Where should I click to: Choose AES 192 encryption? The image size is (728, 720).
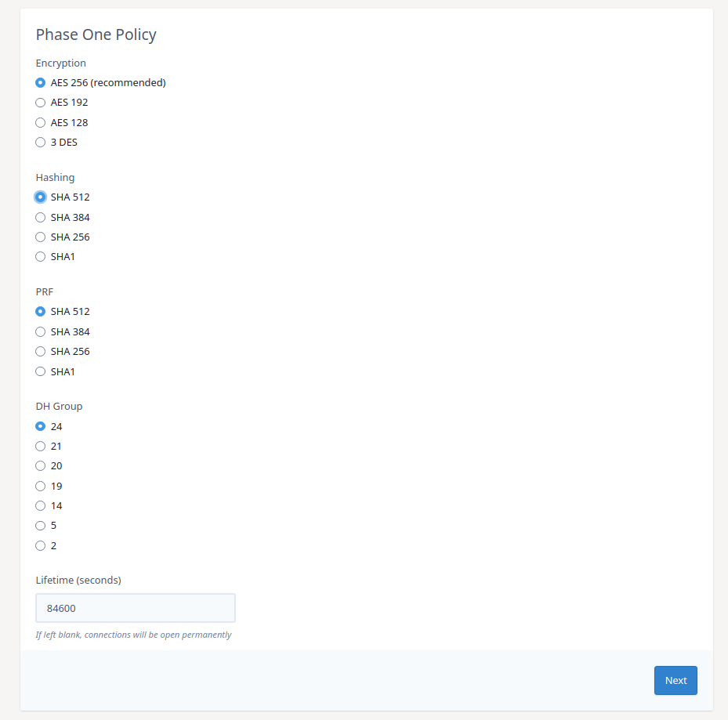pos(40,102)
